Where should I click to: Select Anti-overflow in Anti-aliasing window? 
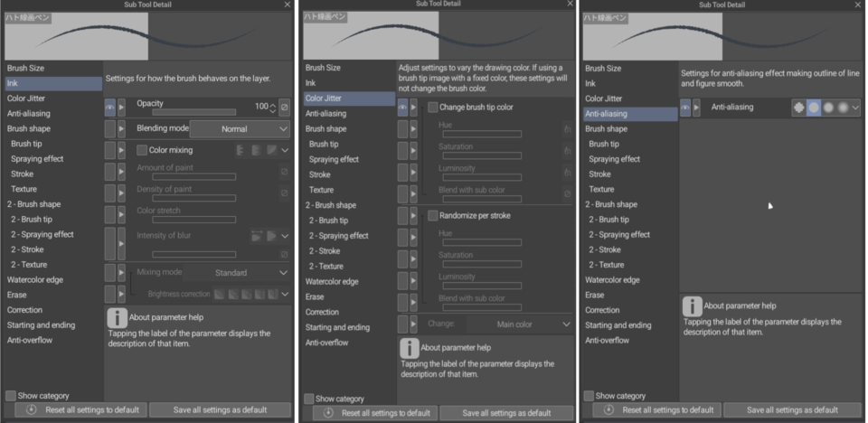point(608,341)
